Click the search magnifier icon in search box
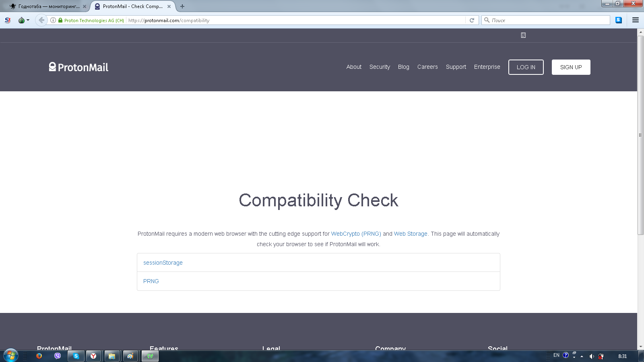This screenshot has width=644, height=362. (x=487, y=20)
